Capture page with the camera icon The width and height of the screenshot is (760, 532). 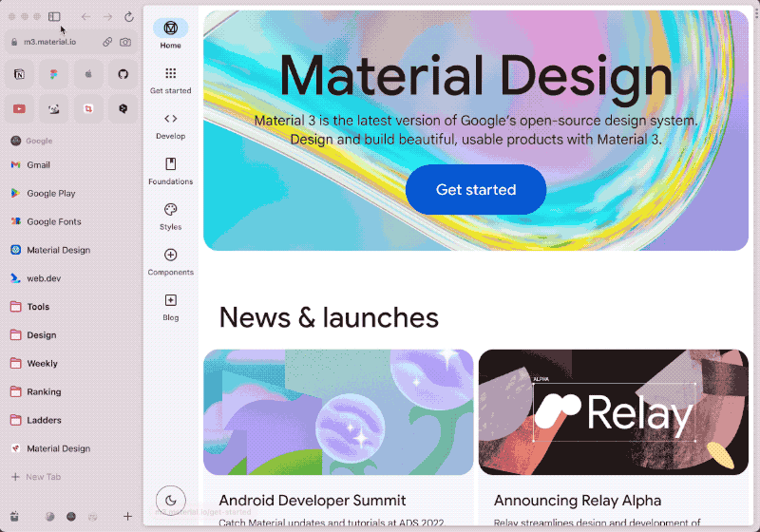point(125,42)
